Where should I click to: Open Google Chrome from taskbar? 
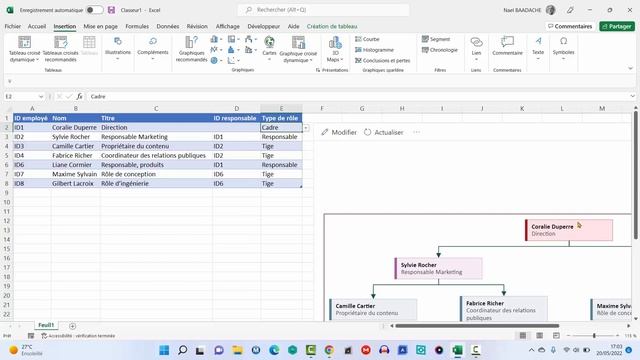point(329,350)
